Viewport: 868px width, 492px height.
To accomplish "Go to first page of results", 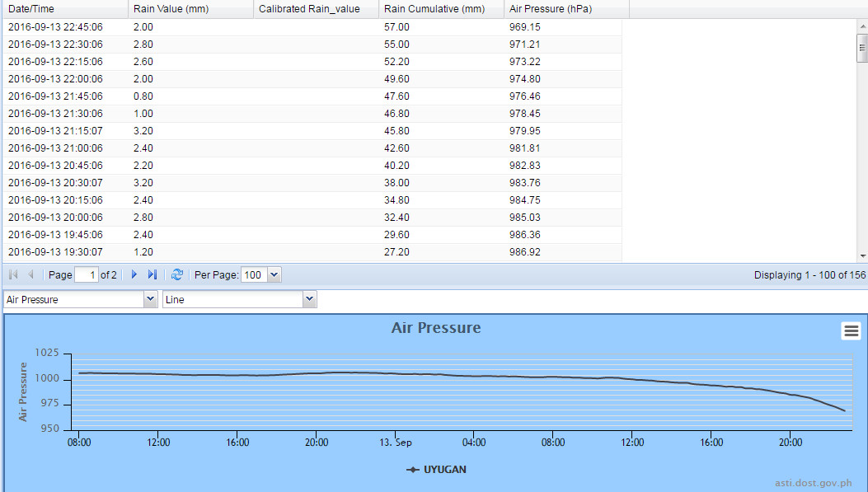I will [12, 274].
